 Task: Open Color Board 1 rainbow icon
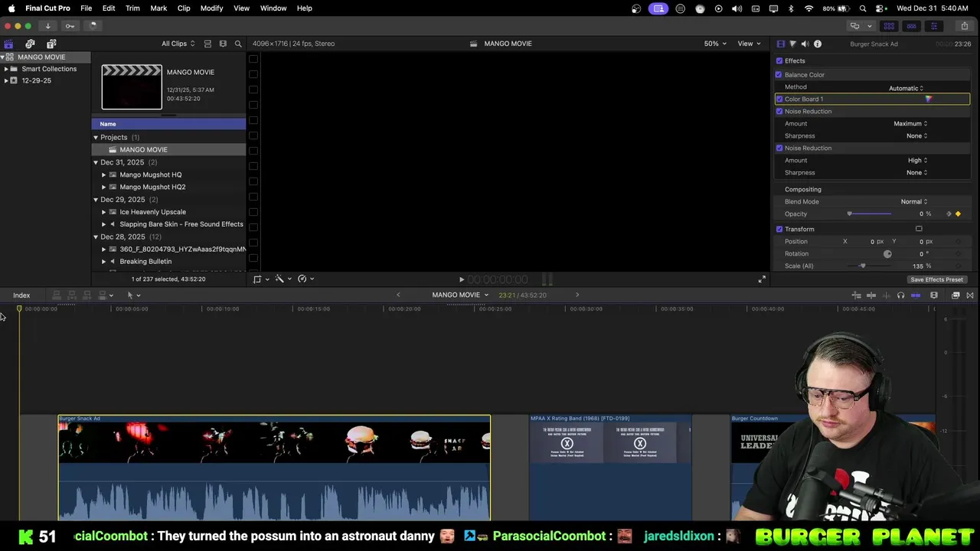click(x=928, y=99)
